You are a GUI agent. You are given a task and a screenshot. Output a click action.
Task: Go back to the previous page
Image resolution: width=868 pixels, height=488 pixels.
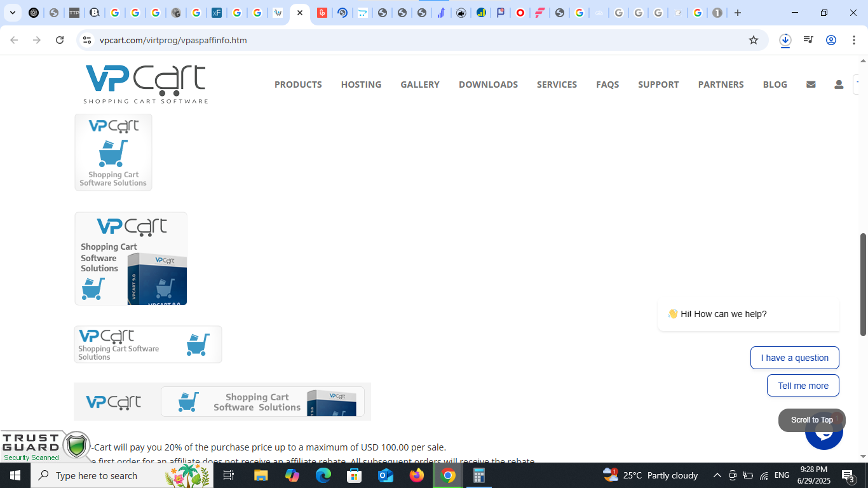pyautogui.click(x=14, y=40)
